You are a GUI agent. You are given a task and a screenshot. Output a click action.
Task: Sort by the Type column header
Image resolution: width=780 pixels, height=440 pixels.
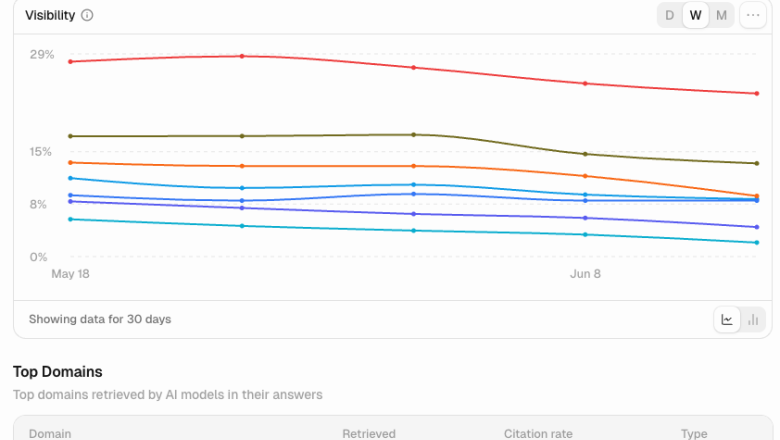694,434
